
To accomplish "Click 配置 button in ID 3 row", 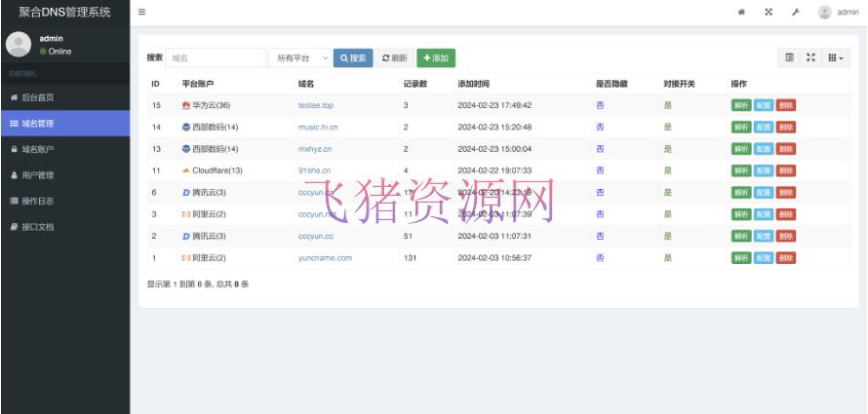I will click(x=764, y=214).
